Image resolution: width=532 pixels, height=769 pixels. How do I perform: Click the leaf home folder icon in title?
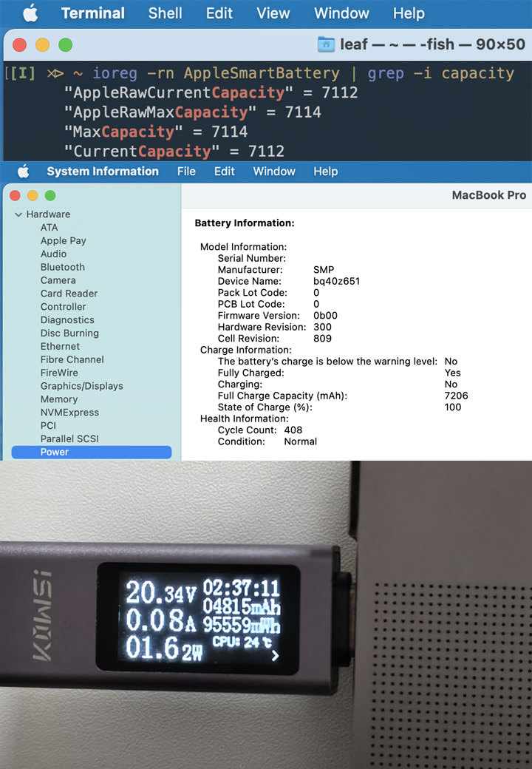[x=326, y=44]
